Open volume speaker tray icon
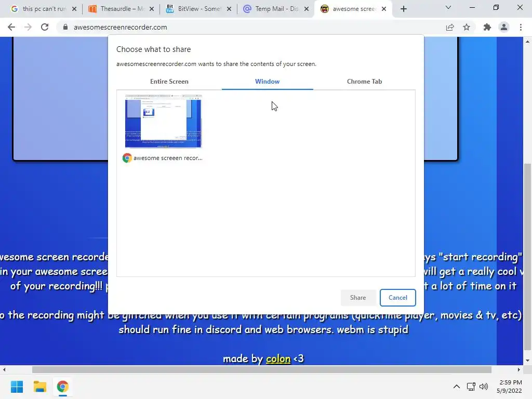Screen dimensions: 532x399 (484, 387)
